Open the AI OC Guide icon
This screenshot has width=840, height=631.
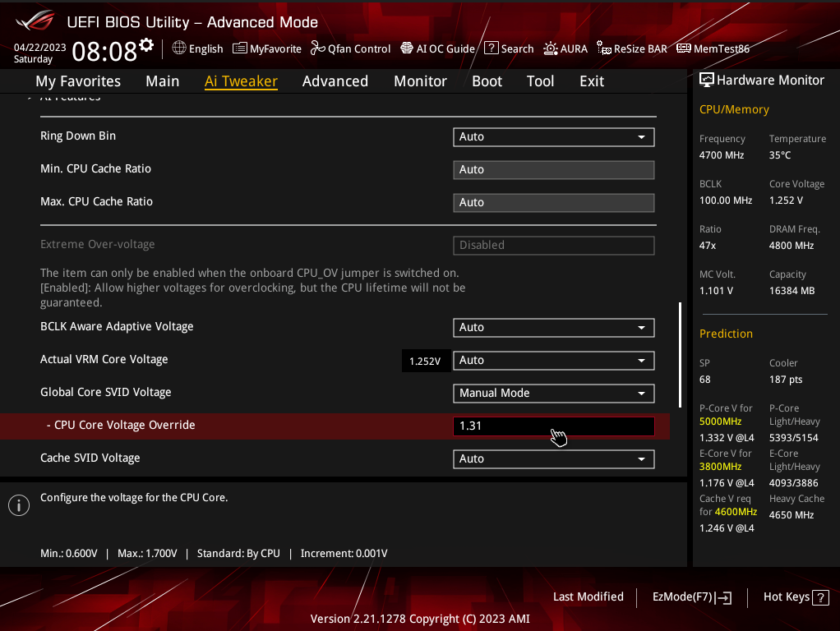coord(407,48)
